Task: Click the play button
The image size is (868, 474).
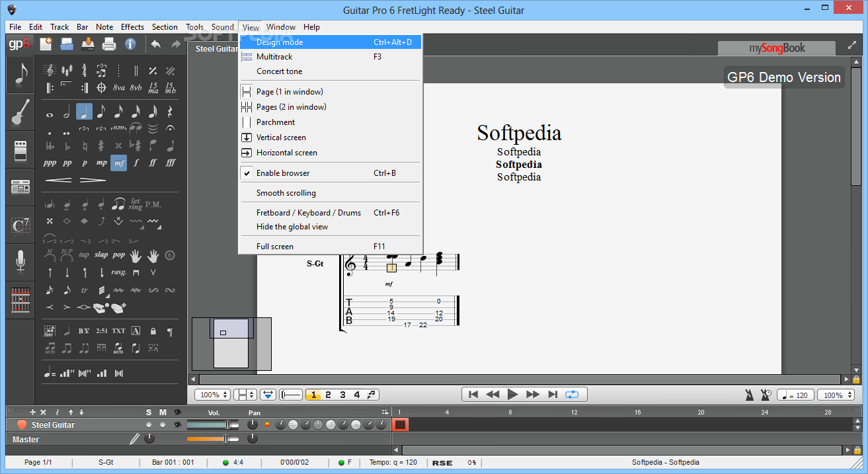Action: click(512, 394)
